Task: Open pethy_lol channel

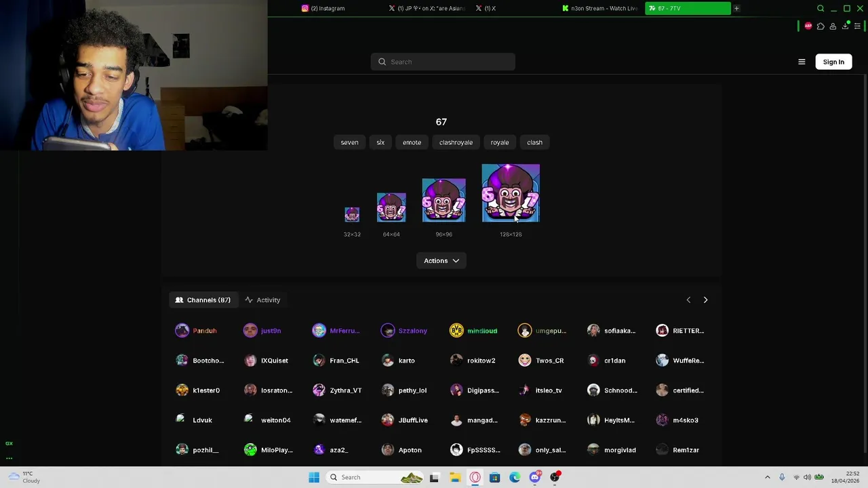Action: pos(404,390)
